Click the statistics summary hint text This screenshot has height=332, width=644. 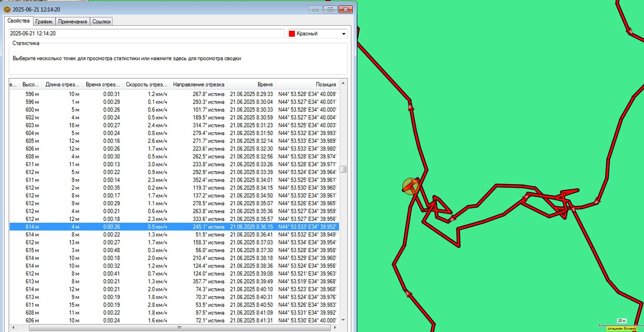(127, 58)
